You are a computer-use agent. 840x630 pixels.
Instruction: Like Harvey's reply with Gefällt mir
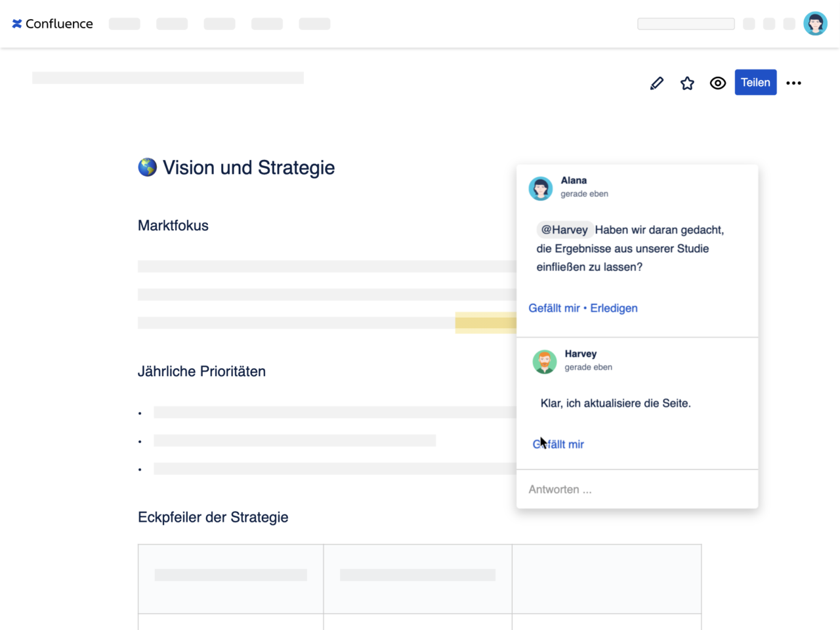tap(558, 444)
